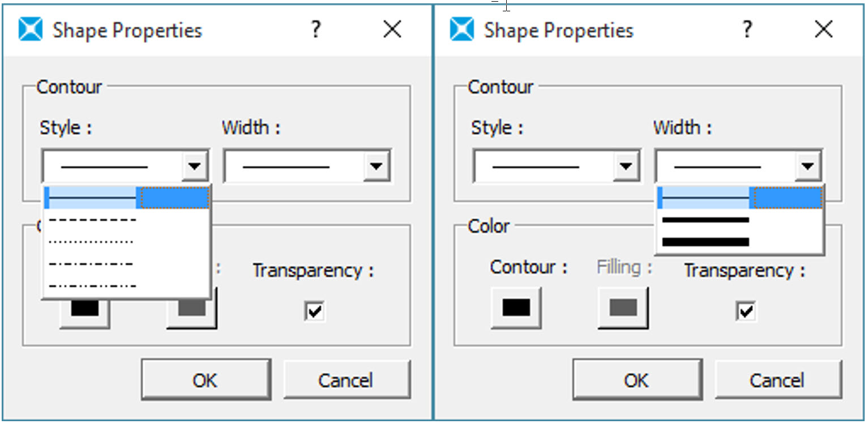The width and height of the screenshot is (868, 424).
Task: Click the help question mark in right dialog
Action: tap(747, 29)
